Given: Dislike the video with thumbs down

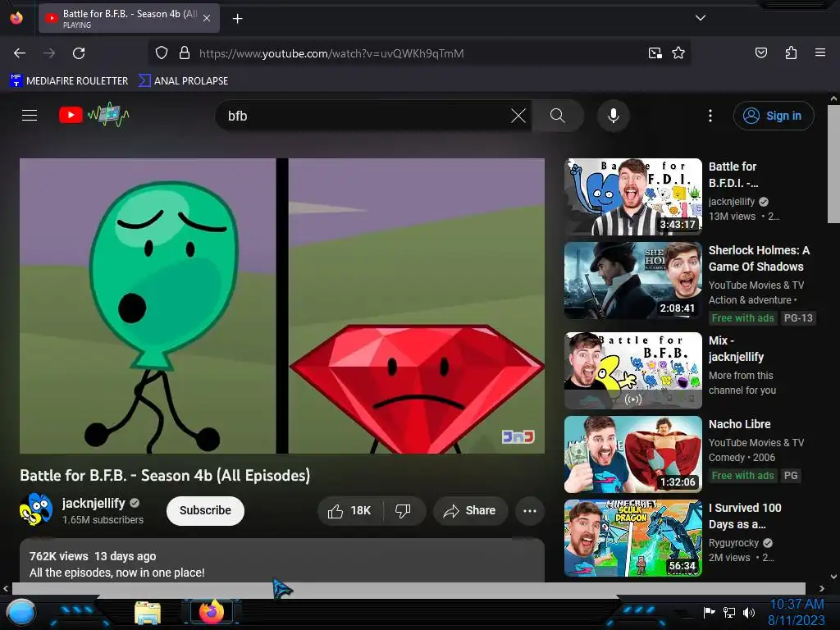Looking at the screenshot, I should point(404,510).
